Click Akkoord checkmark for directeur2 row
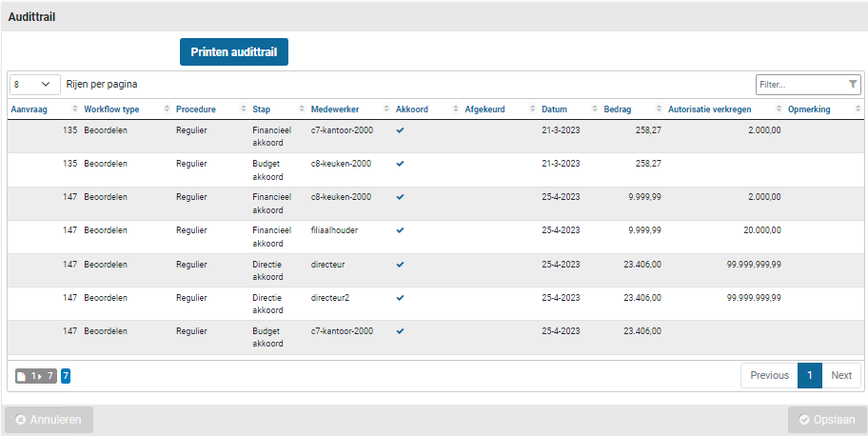 401,297
